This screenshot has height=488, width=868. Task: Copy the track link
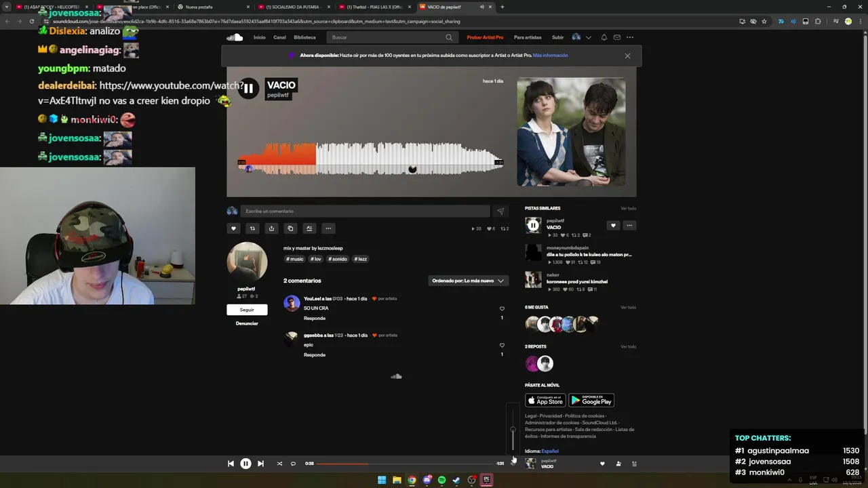pos(290,228)
